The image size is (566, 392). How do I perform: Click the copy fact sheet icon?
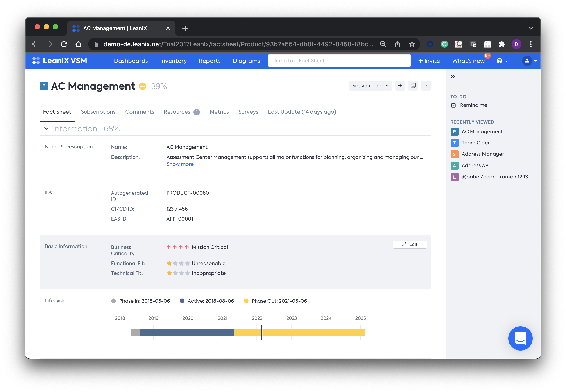point(413,86)
